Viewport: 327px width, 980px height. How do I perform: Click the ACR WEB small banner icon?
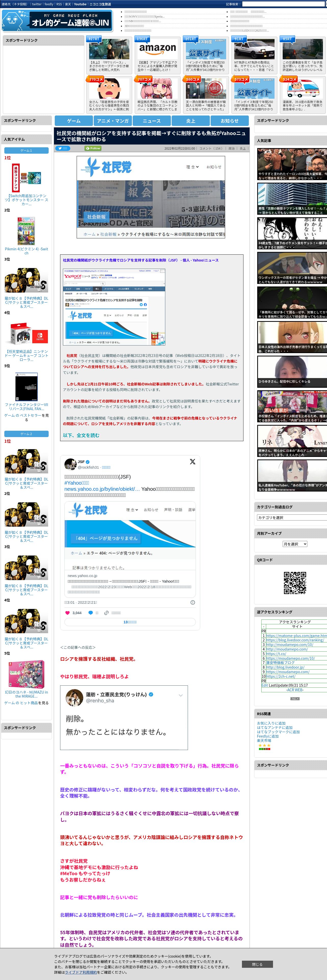(x=295, y=699)
